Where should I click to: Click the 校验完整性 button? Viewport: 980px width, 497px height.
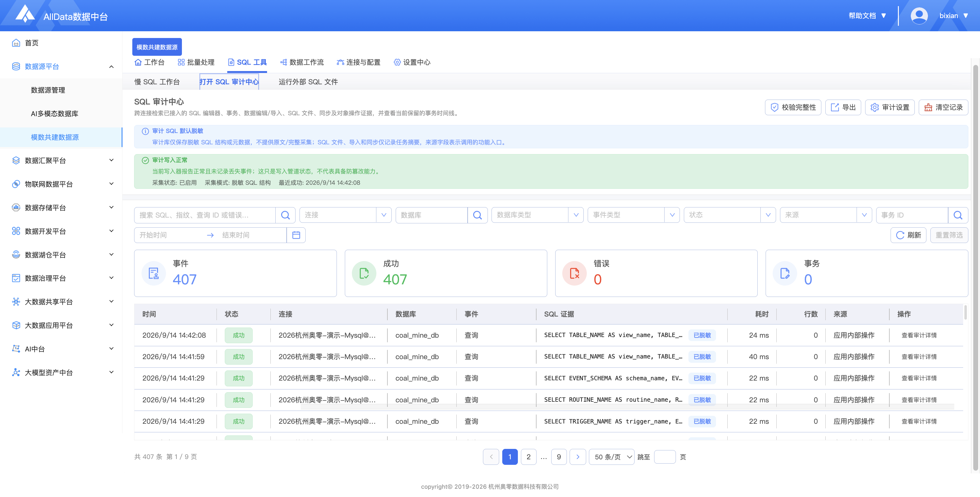pos(793,107)
